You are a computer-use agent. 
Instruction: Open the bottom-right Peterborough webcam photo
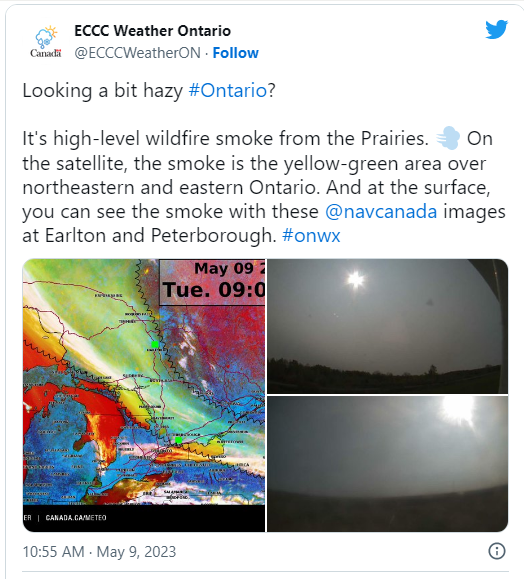click(x=387, y=464)
